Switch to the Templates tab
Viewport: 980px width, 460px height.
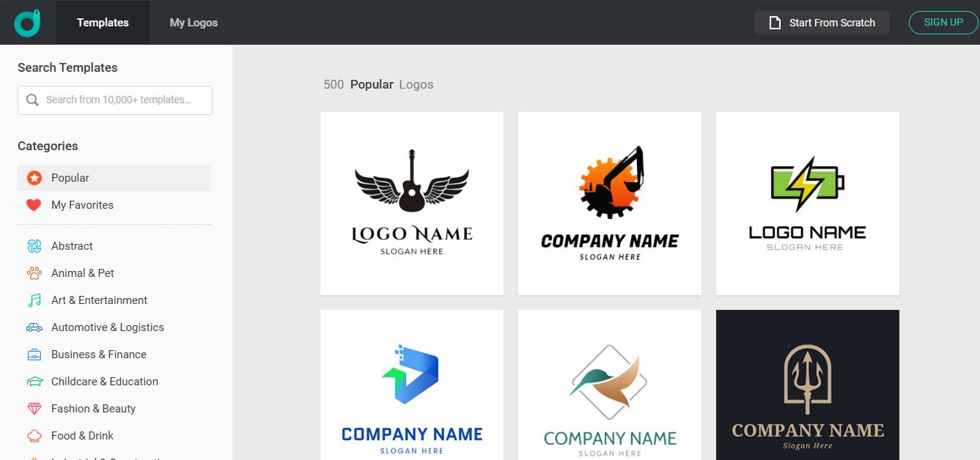(x=103, y=23)
